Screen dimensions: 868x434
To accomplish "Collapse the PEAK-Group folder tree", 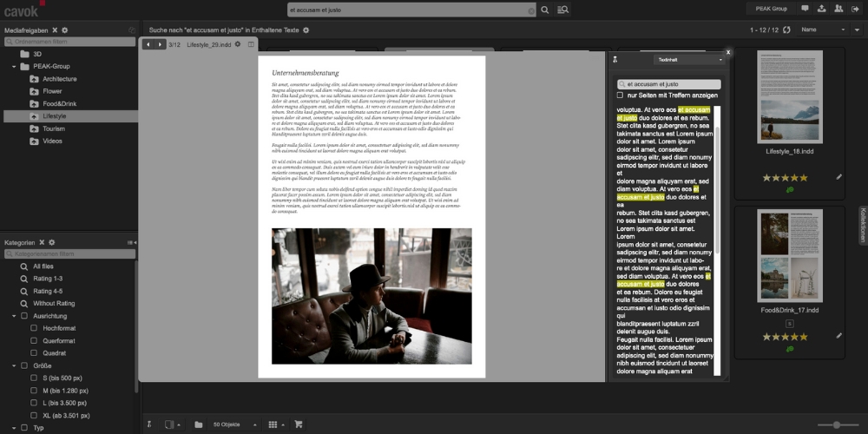I will (14, 67).
